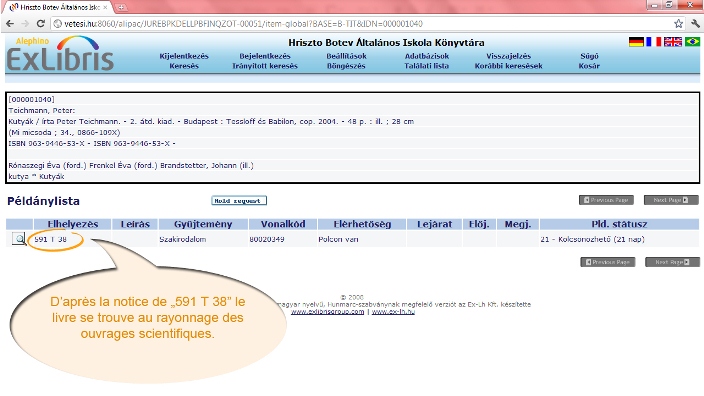Open Bejelentkezés menu item
The image size is (704, 396).
[x=265, y=56]
